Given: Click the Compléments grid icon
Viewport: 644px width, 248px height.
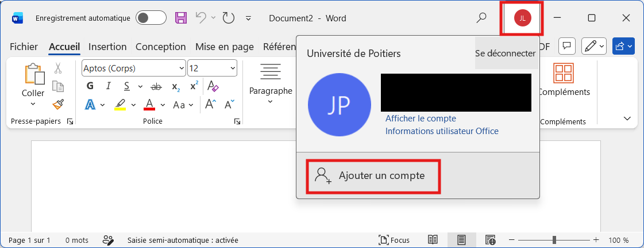Looking at the screenshot, I should click(x=564, y=73).
